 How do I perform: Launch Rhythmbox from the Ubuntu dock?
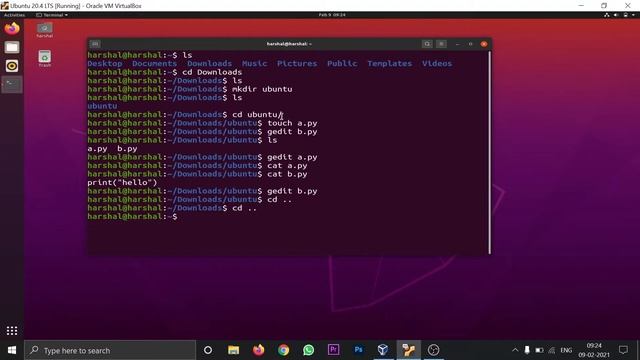(x=12, y=66)
